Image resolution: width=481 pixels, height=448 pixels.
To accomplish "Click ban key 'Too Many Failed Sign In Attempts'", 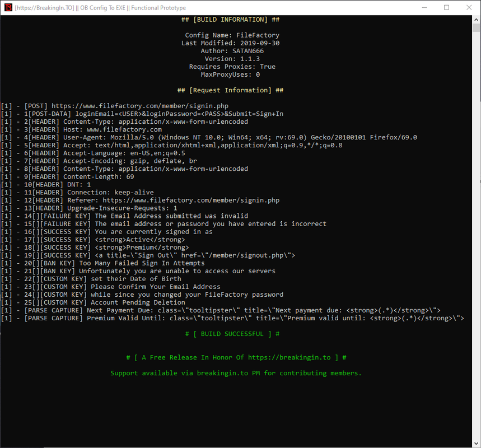I will pyautogui.click(x=103, y=263).
